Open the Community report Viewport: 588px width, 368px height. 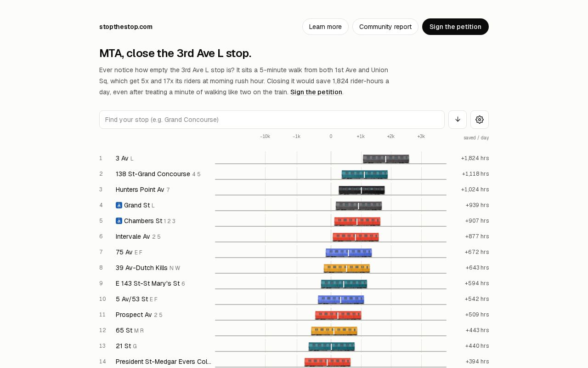pyautogui.click(x=385, y=27)
